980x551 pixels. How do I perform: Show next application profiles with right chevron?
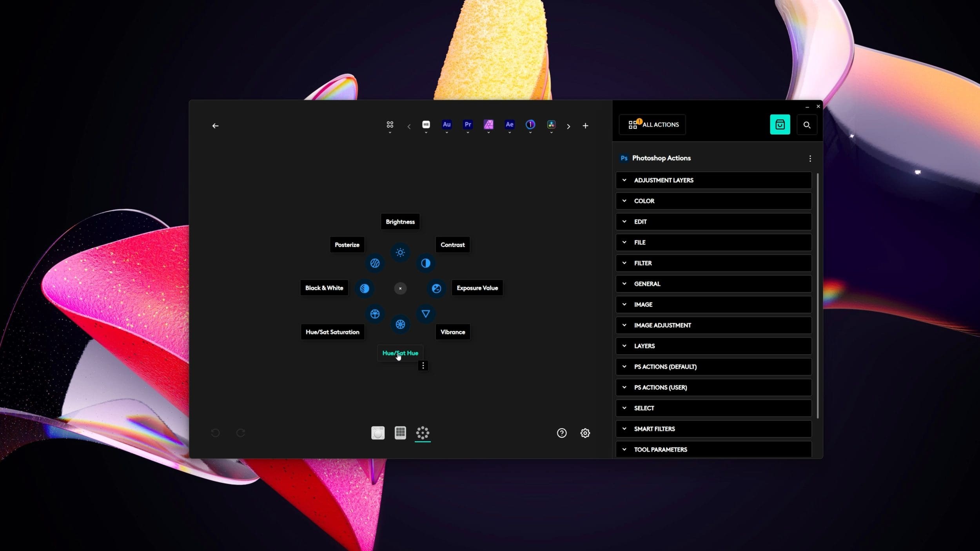tap(568, 126)
